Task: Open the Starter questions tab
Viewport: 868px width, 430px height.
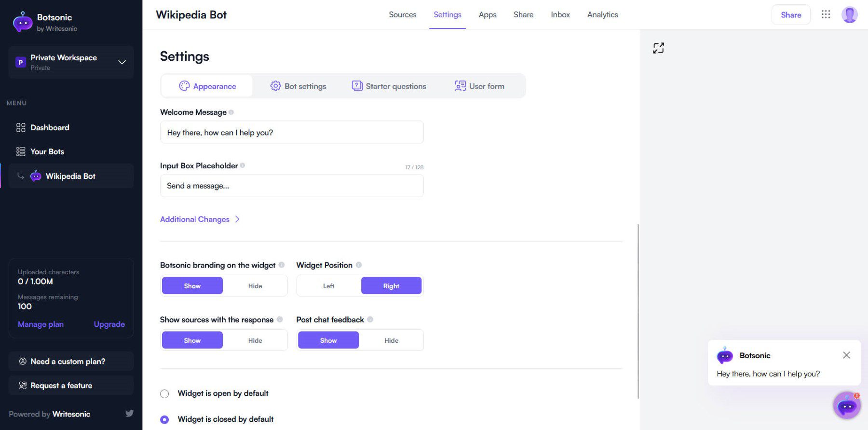Action: (389, 86)
